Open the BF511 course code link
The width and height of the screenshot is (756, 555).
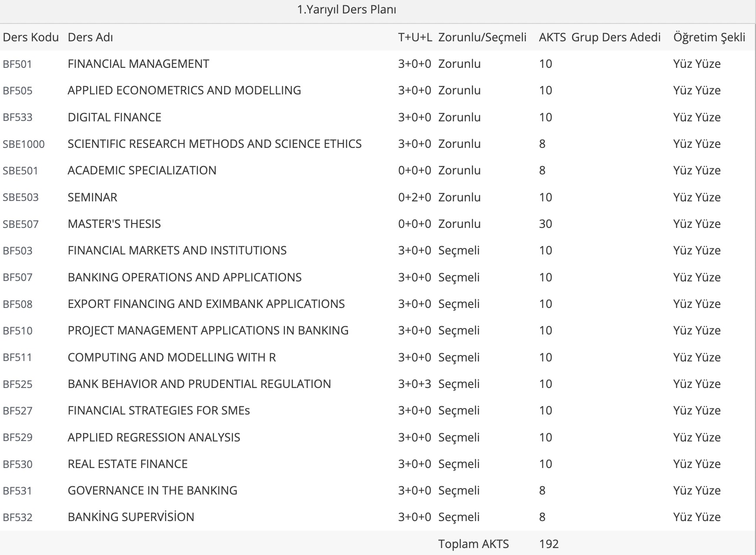click(x=17, y=358)
